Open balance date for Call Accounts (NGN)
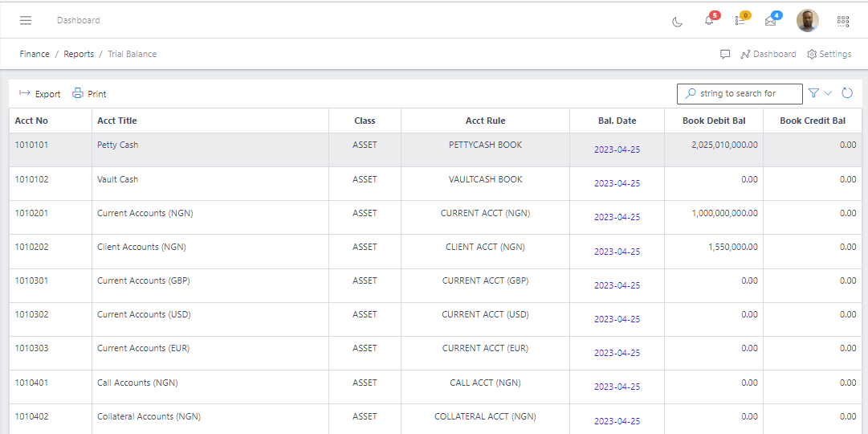The height and width of the screenshot is (434, 868). click(x=617, y=387)
